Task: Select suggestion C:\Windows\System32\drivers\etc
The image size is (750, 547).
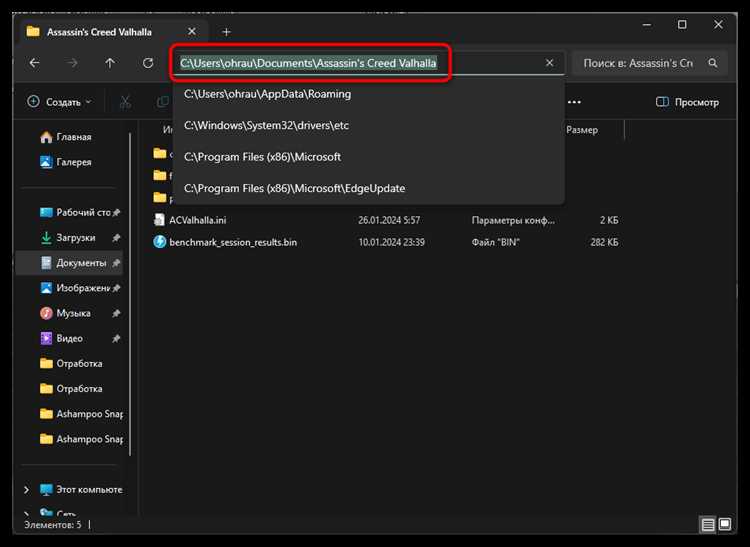Action: 369,125
